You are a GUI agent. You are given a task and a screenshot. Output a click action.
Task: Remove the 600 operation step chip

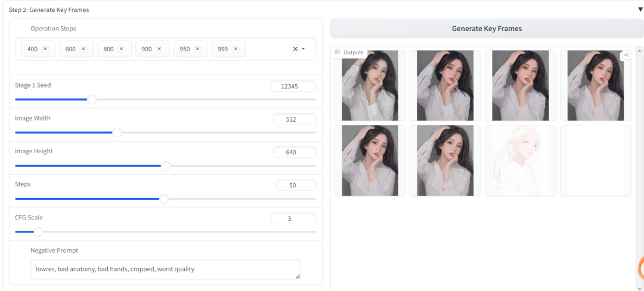click(83, 49)
